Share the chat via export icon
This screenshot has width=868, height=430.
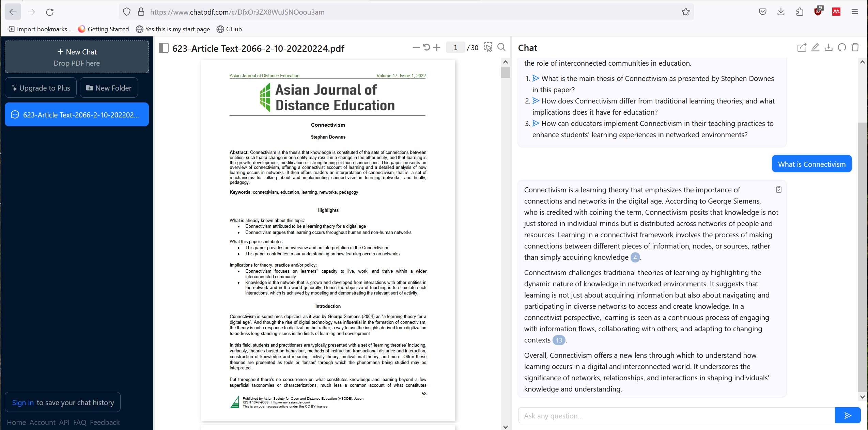[x=802, y=47]
